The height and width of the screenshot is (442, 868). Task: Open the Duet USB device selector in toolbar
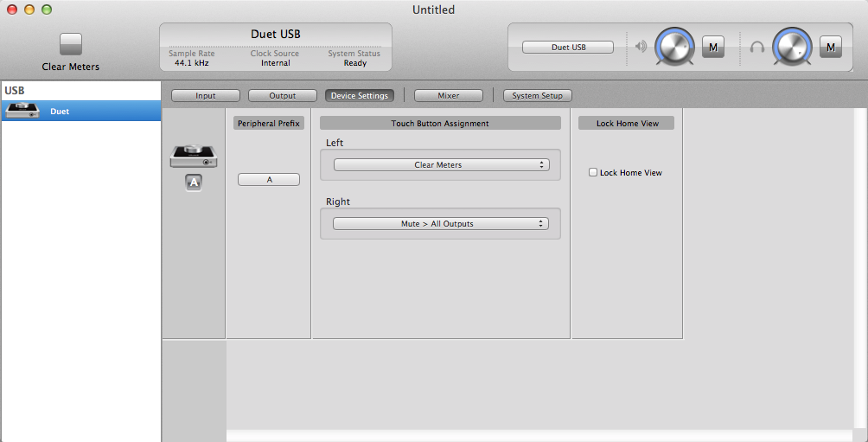(x=568, y=47)
